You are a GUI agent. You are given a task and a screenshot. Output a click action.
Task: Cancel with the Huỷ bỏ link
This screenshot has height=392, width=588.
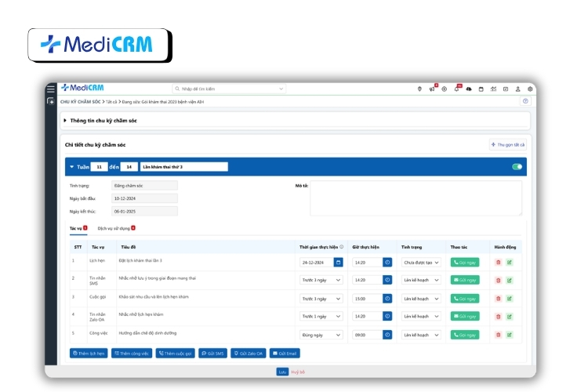tap(298, 372)
